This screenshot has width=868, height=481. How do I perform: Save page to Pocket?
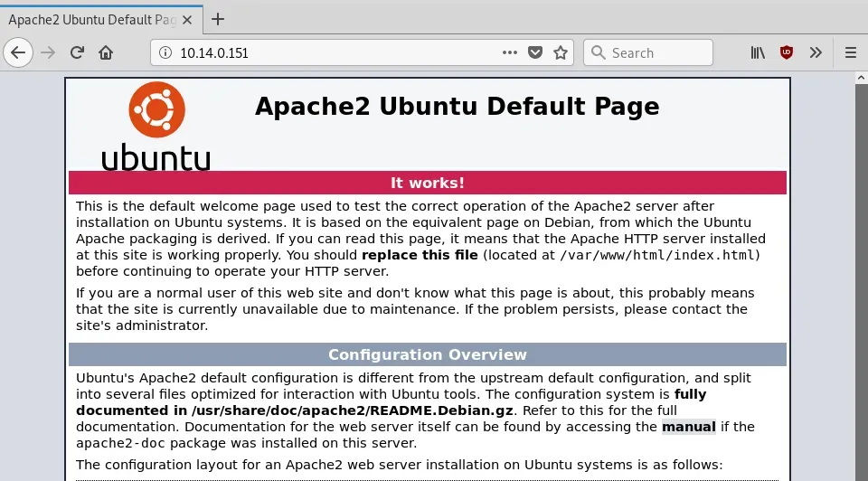pyautogui.click(x=535, y=52)
